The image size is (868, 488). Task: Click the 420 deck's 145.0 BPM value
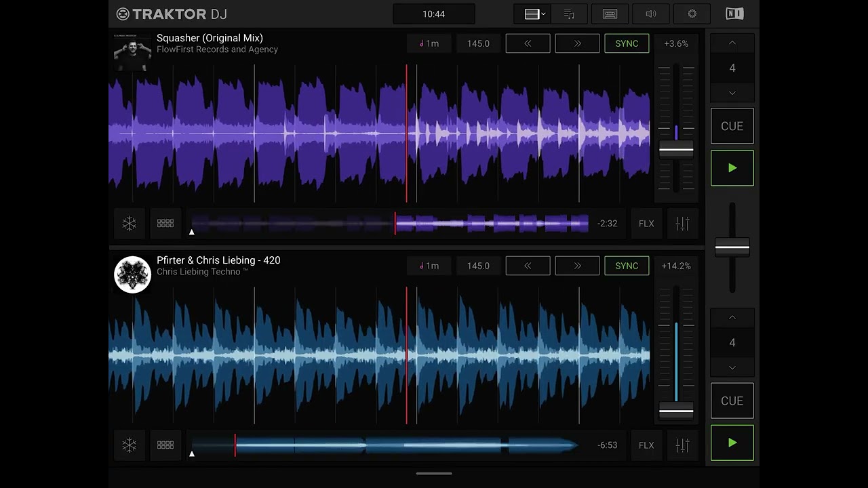coord(478,266)
